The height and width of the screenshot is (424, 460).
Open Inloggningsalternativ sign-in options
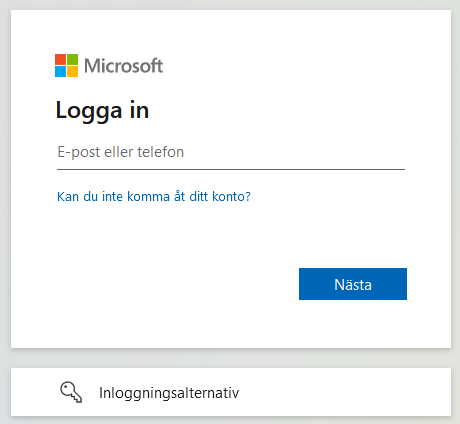tap(231, 392)
